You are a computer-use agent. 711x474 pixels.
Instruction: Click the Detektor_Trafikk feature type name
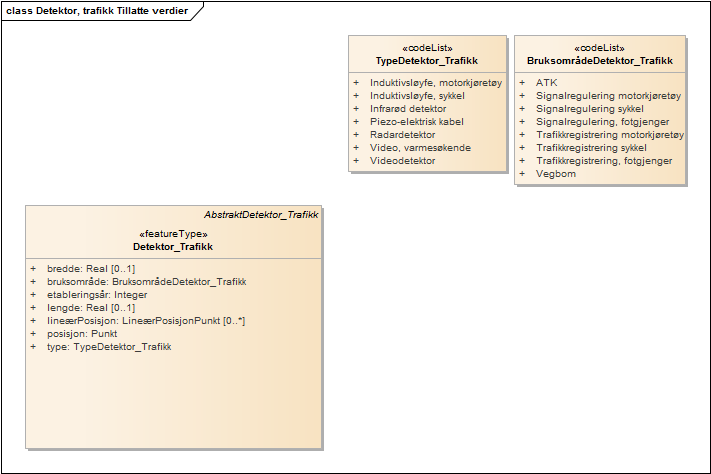(173, 246)
